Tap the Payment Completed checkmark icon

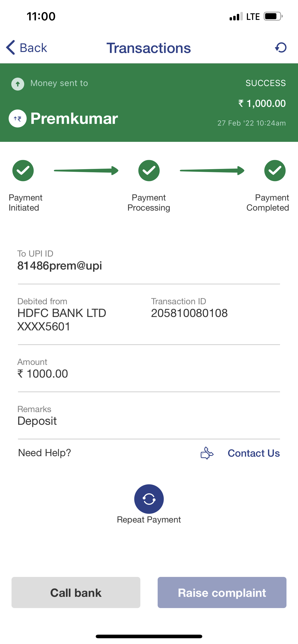point(275,171)
